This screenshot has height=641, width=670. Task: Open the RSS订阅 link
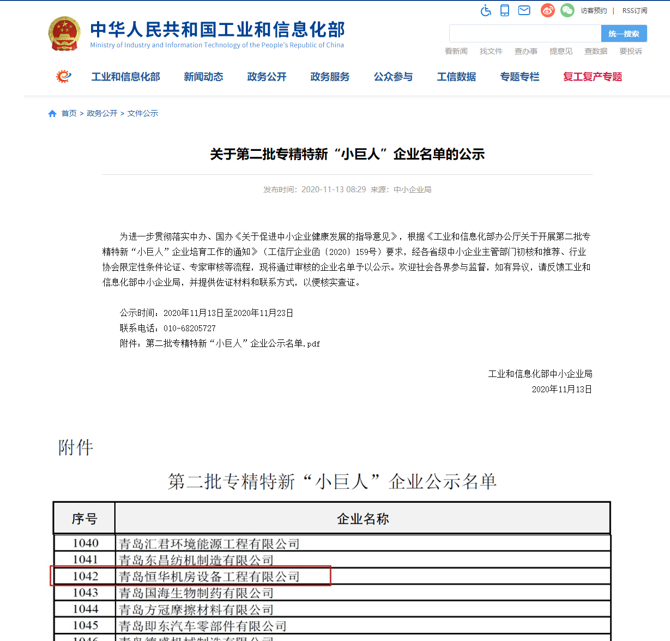coord(635,11)
